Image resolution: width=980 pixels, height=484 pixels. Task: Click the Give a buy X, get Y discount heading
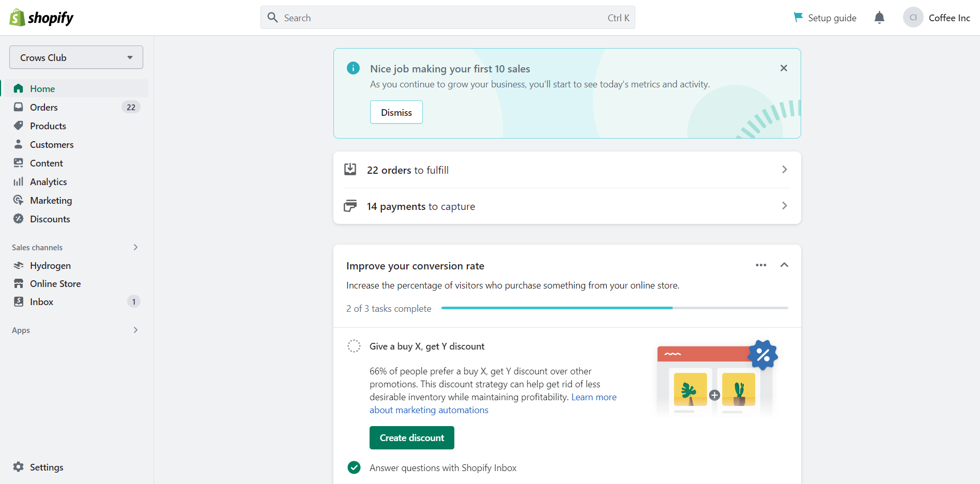[x=427, y=346]
